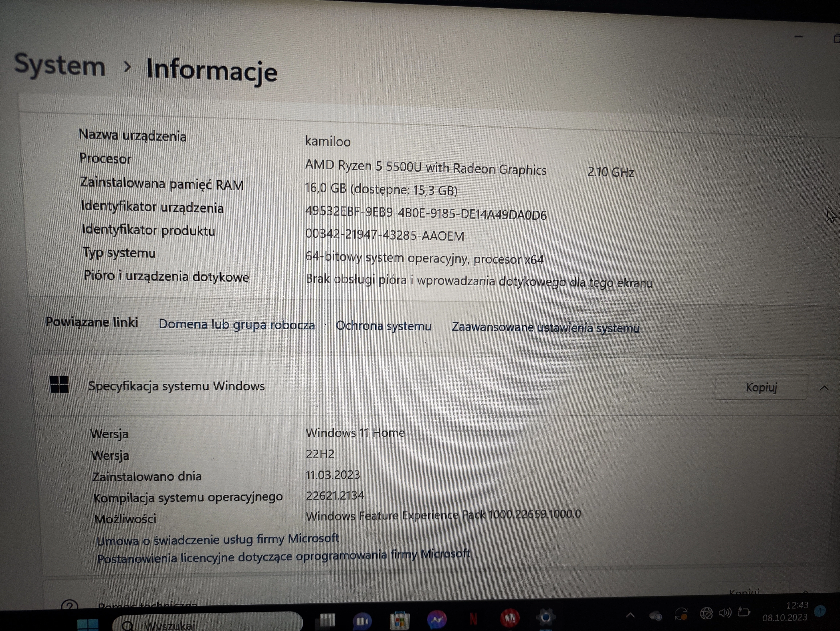This screenshot has height=631, width=840.
Task: Copy Windows specifications with Kopiuj button
Action: (x=761, y=387)
